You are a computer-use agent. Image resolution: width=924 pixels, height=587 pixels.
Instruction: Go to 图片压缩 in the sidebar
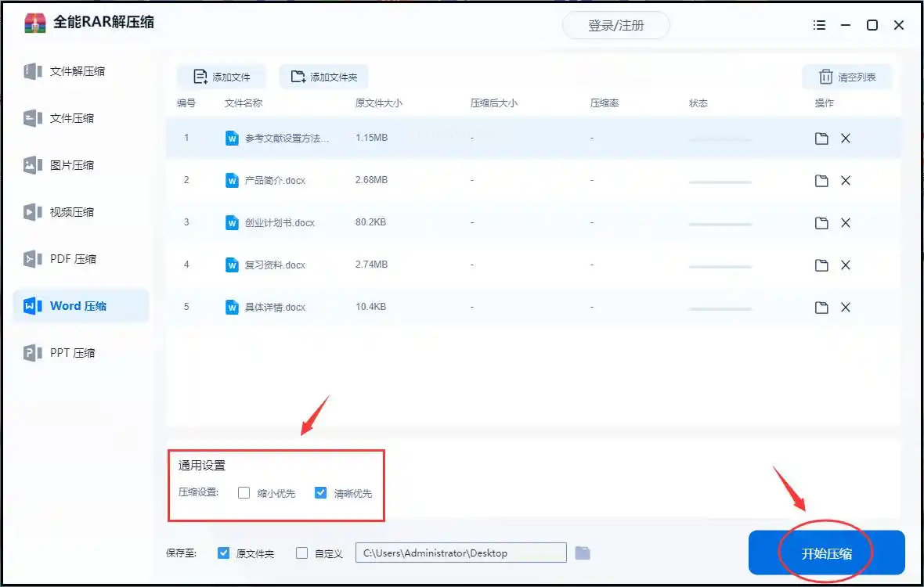pyautogui.click(x=72, y=165)
